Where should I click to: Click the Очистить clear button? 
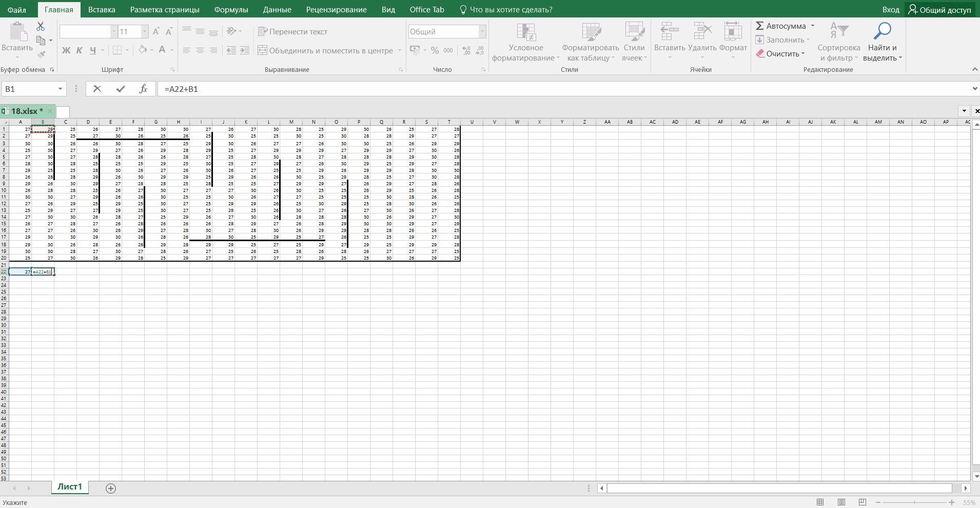tap(780, 53)
